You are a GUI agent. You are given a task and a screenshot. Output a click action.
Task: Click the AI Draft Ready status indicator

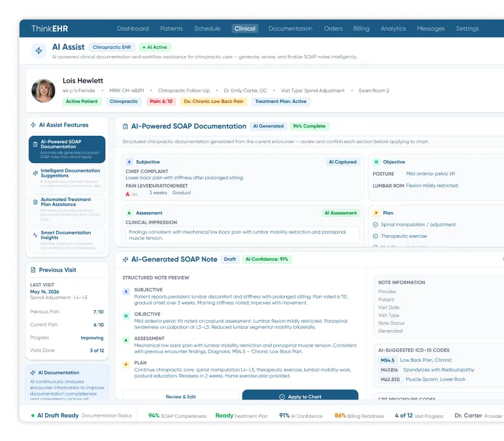[x=55, y=415]
